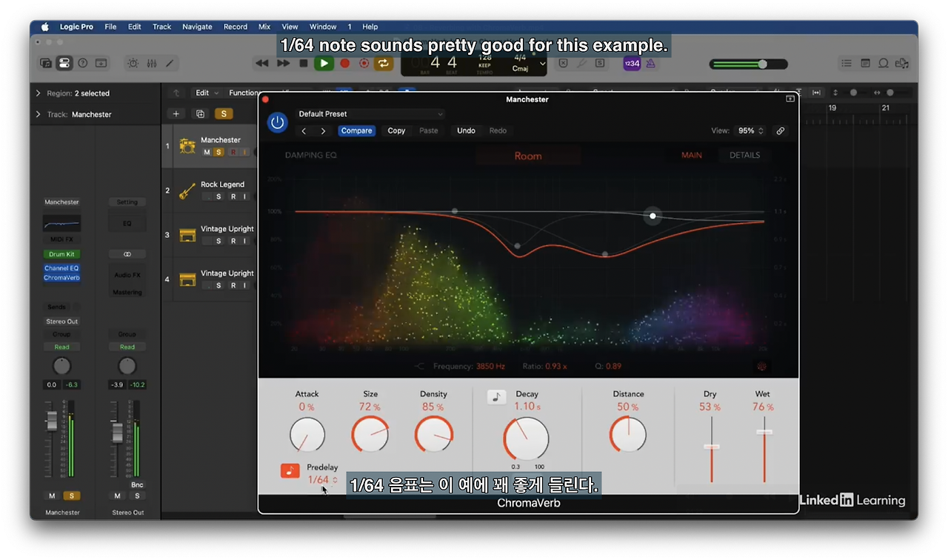Image resolution: width=948 pixels, height=560 pixels.
Task: Toggle the Inspector button in the control bar
Action: pos(64,64)
